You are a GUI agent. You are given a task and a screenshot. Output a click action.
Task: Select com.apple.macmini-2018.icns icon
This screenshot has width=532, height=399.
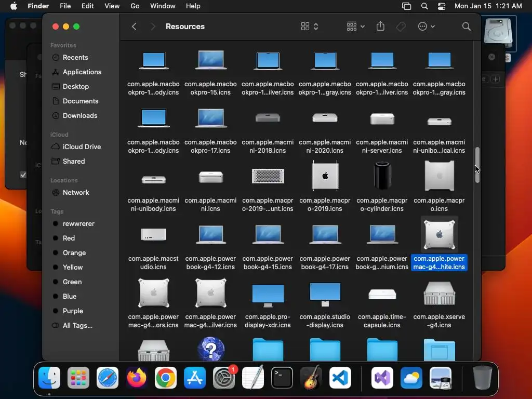point(268,118)
